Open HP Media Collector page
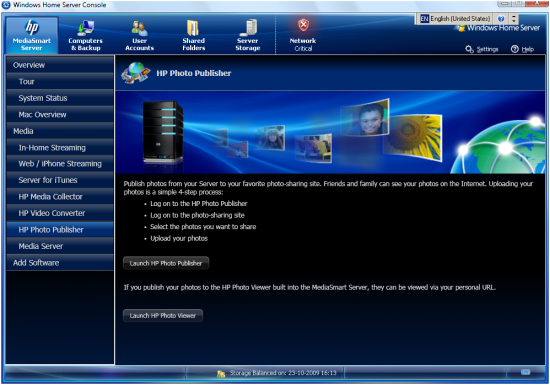The width and height of the screenshot is (550, 385). [60, 197]
